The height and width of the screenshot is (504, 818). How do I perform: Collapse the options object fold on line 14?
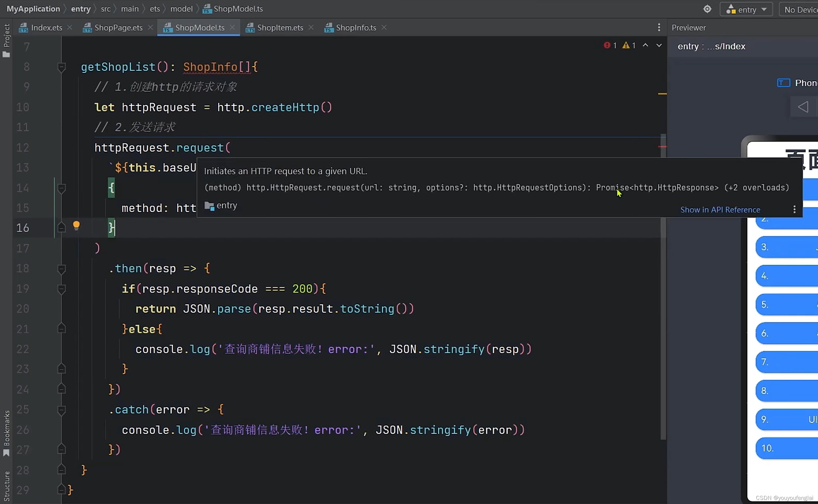pos(61,188)
